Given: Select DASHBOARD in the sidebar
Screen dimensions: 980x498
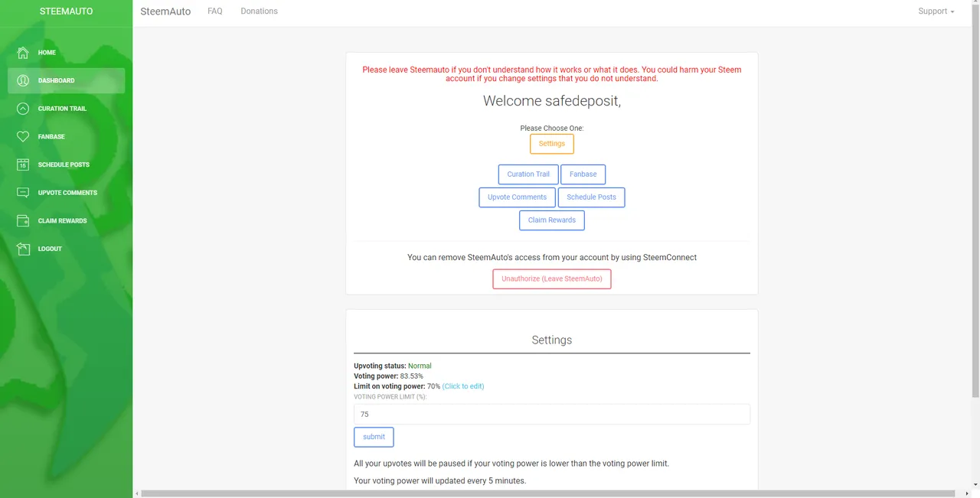Looking at the screenshot, I should point(67,80).
